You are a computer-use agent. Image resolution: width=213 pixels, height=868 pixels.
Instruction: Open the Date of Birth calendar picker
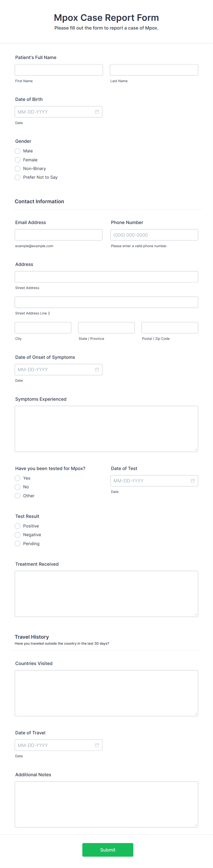point(97,111)
